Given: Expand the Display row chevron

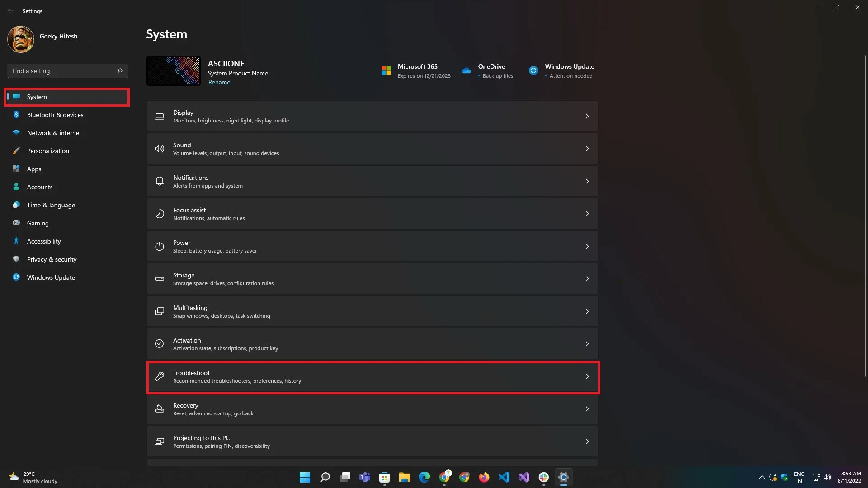Looking at the screenshot, I should point(587,116).
